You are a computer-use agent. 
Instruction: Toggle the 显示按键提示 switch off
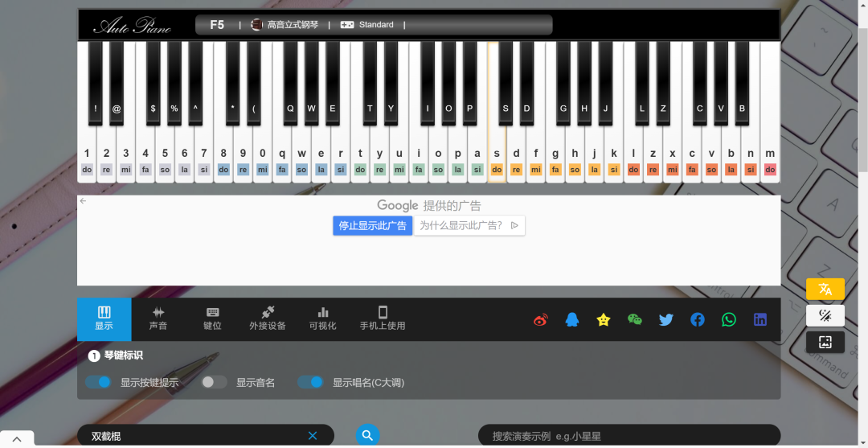[98, 382]
